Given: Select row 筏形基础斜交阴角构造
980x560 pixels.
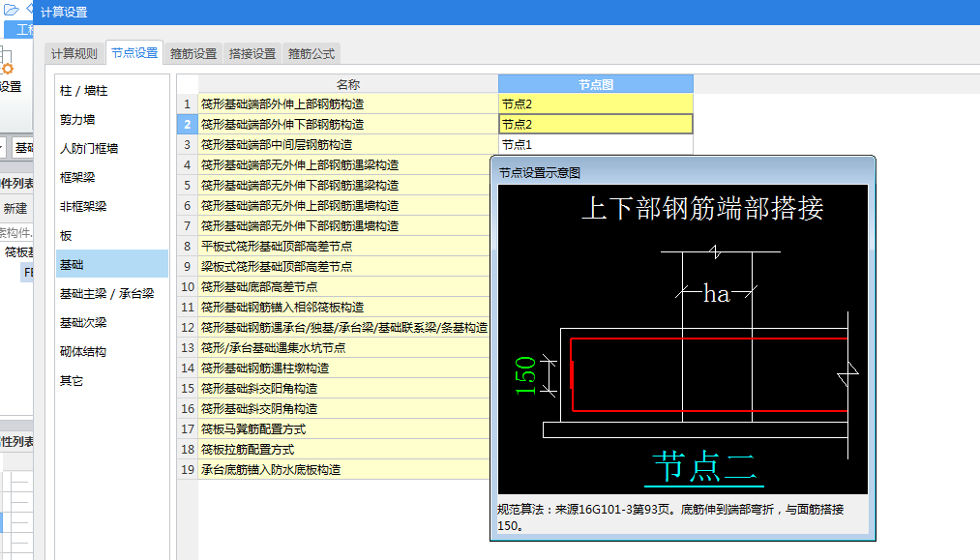Looking at the screenshot, I should (344, 409).
